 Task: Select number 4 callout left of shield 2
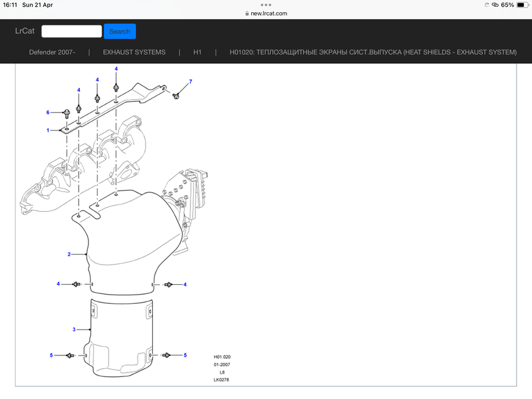point(58,284)
